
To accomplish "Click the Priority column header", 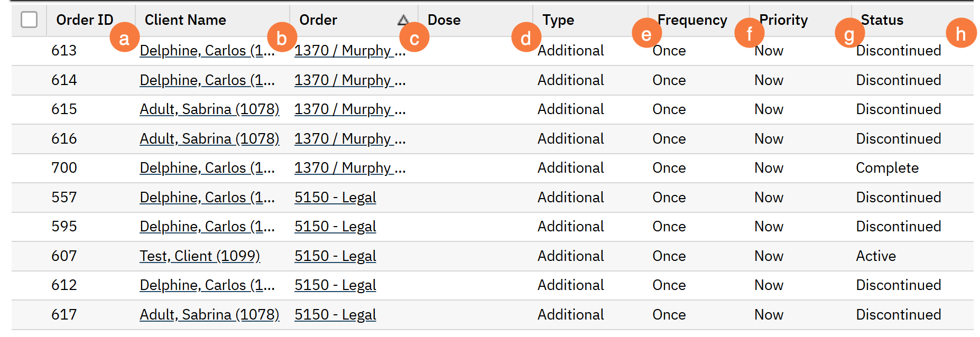I will [x=783, y=20].
